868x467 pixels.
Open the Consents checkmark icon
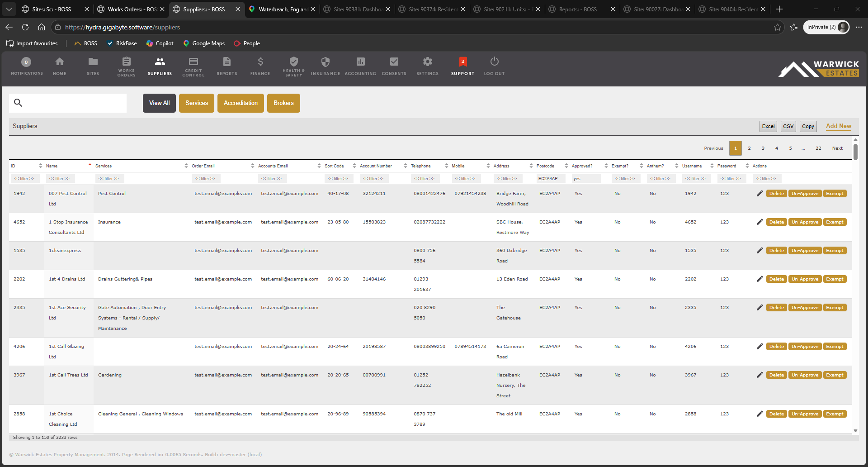pyautogui.click(x=394, y=62)
